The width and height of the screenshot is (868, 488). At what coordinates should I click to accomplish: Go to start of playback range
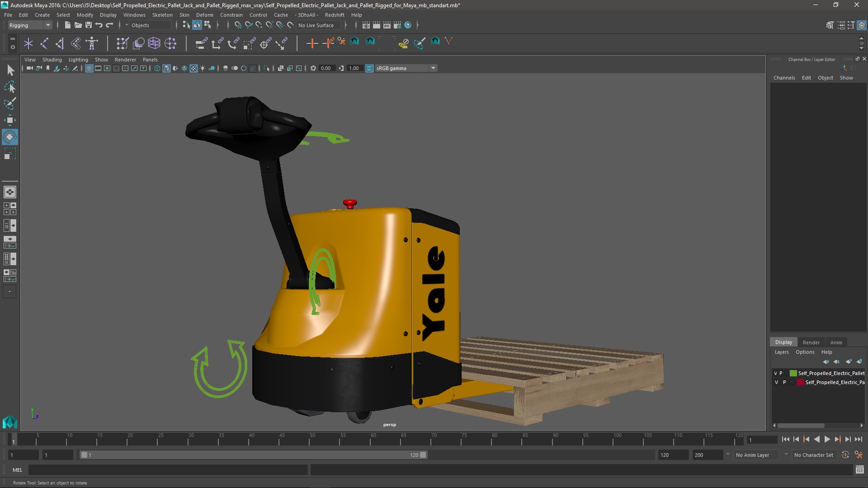[x=786, y=439]
